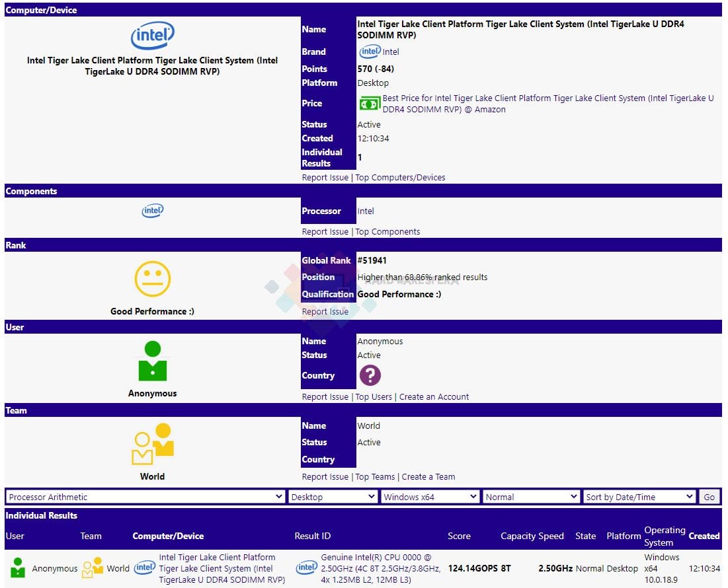Click device title under large Intel logo
This screenshot has width=728, height=588.
click(x=152, y=66)
